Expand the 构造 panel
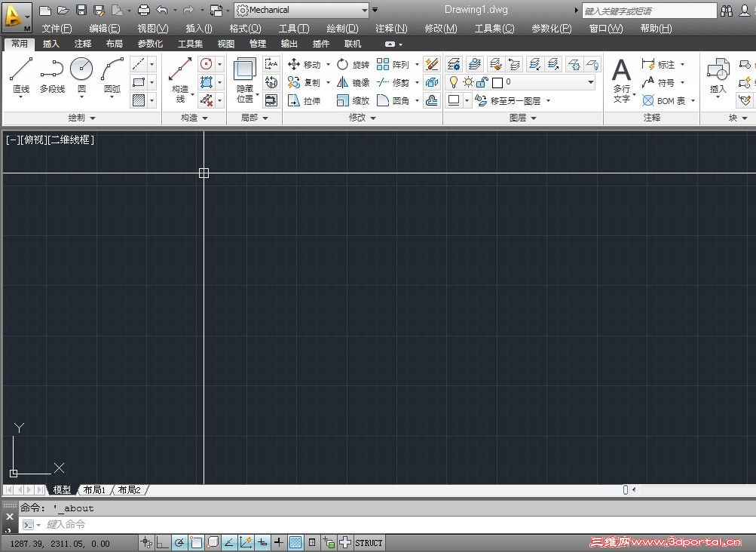The width and height of the screenshot is (756, 552). point(194,118)
